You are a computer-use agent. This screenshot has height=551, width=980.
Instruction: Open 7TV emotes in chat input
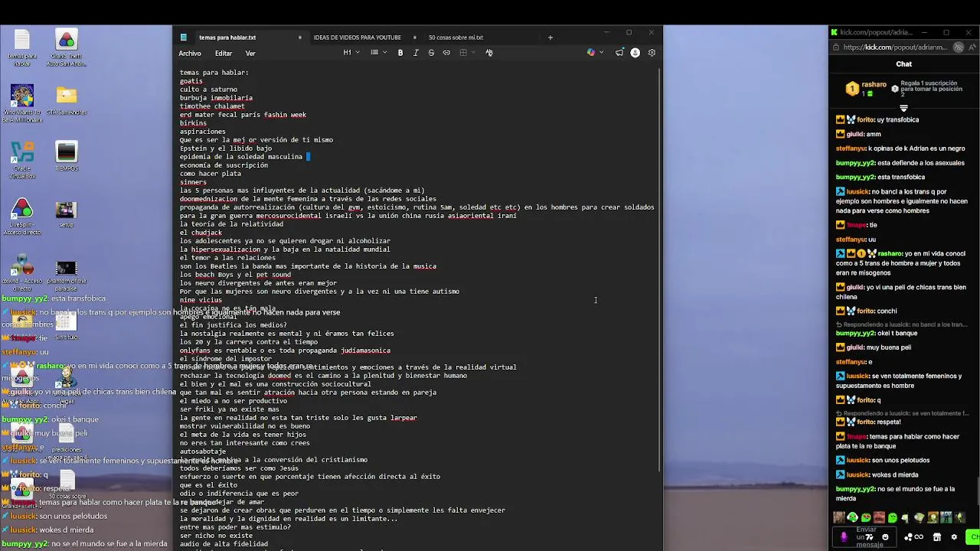[x=869, y=537]
